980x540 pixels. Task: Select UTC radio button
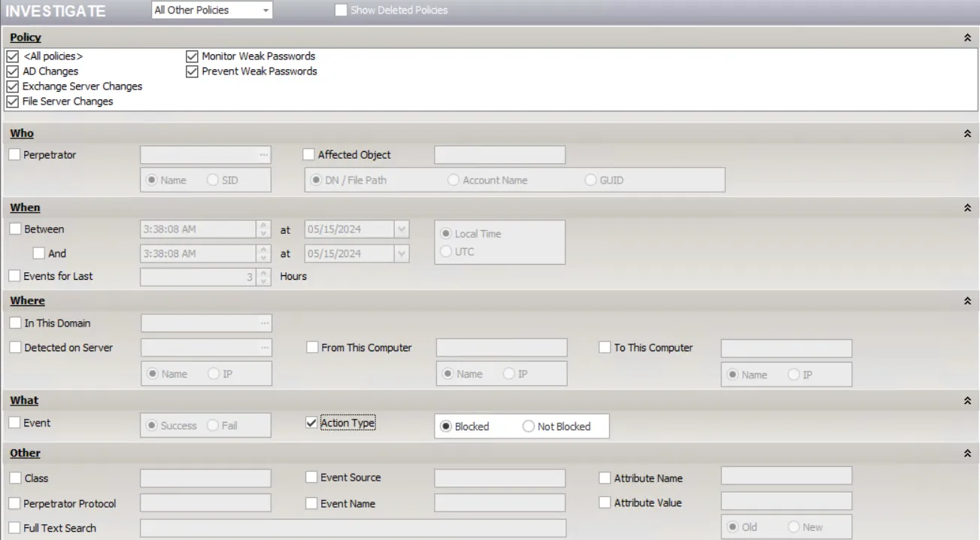click(x=445, y=252)
